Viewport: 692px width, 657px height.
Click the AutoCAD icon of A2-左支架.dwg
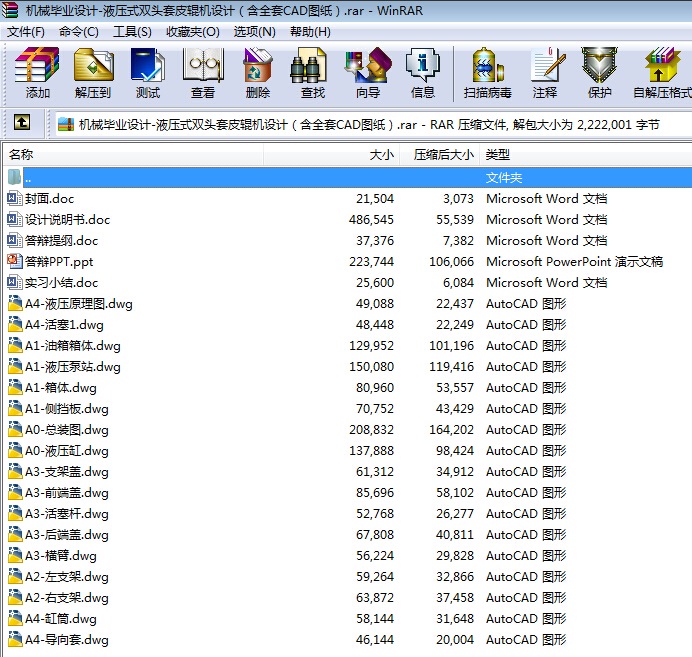click(x=15, y=576)
